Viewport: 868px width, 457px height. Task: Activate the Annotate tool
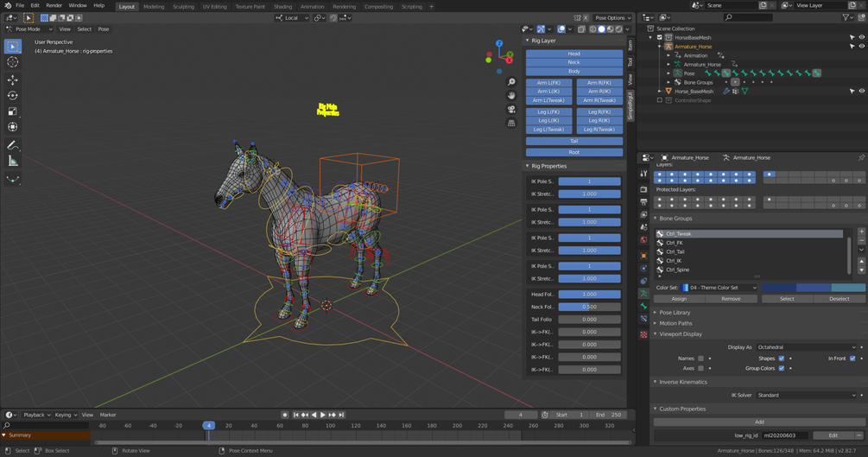click(x=12, y=146)
